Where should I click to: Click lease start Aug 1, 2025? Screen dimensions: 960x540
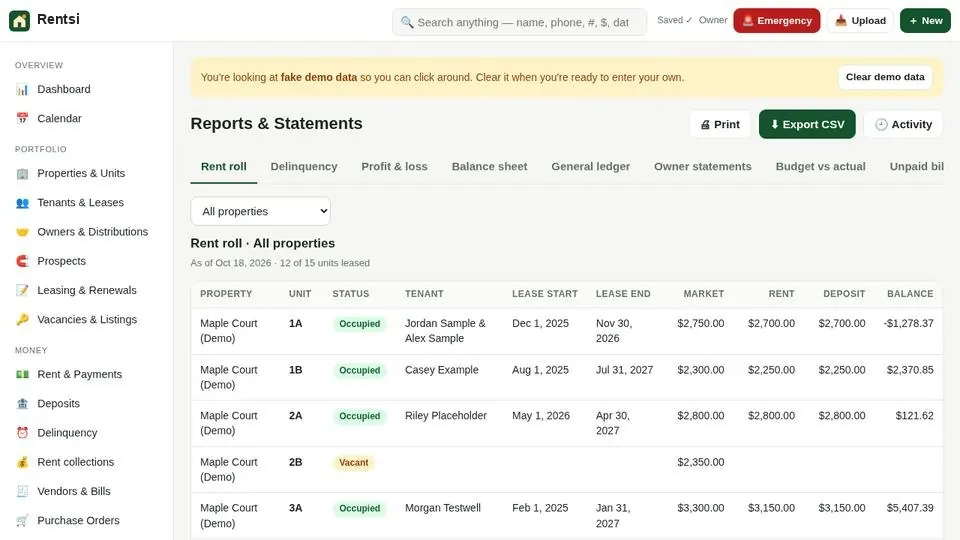[540, 370]
